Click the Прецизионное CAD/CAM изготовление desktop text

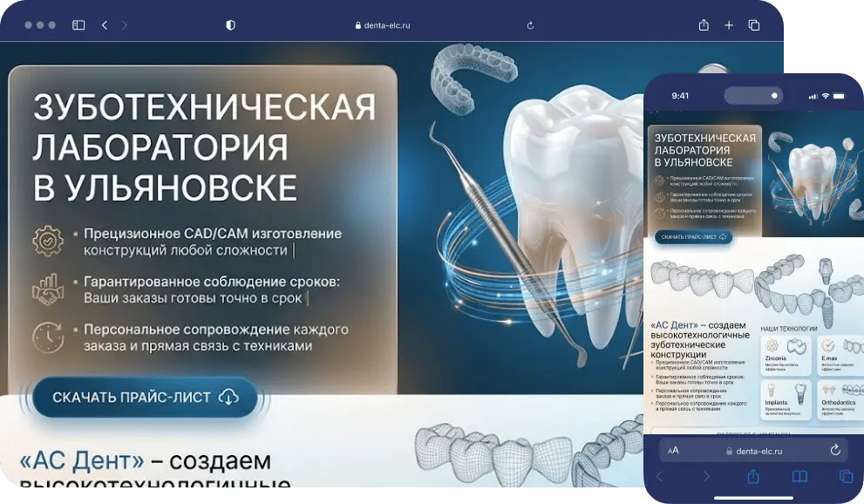[213, 242]
